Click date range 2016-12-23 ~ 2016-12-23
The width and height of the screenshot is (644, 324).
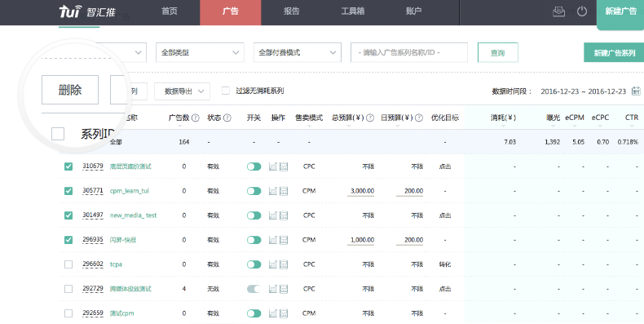(x=583, y=91)
